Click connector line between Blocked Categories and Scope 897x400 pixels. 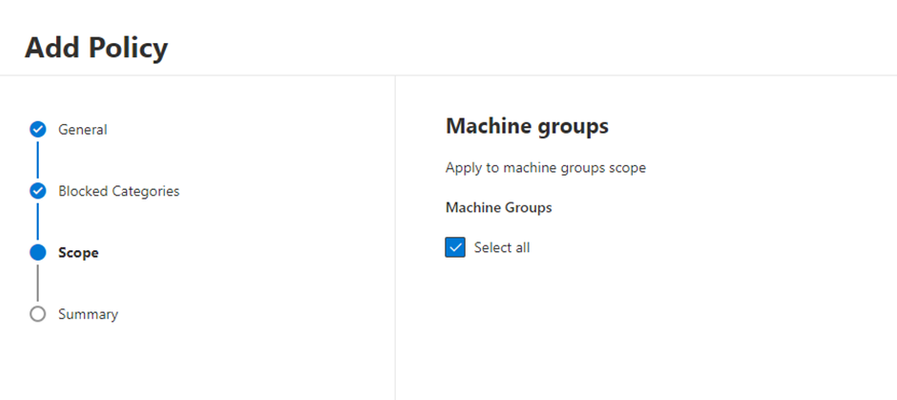(x=38, y=221)
